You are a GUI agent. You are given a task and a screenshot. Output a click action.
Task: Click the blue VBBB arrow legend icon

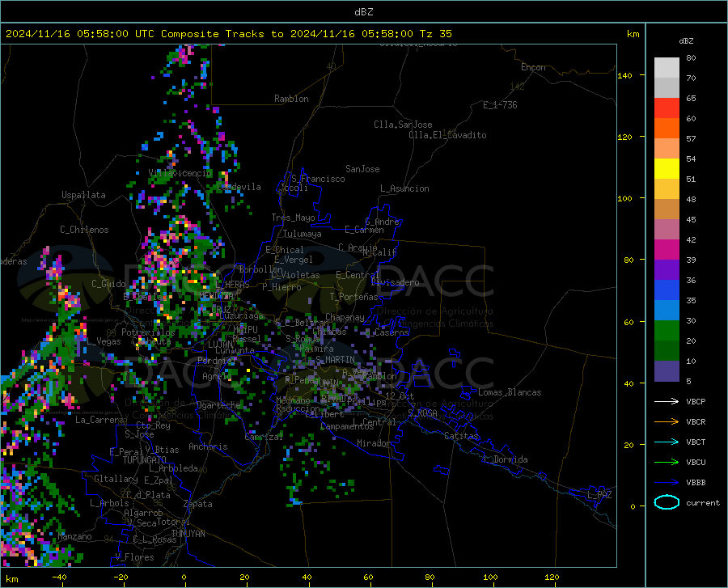667,483
